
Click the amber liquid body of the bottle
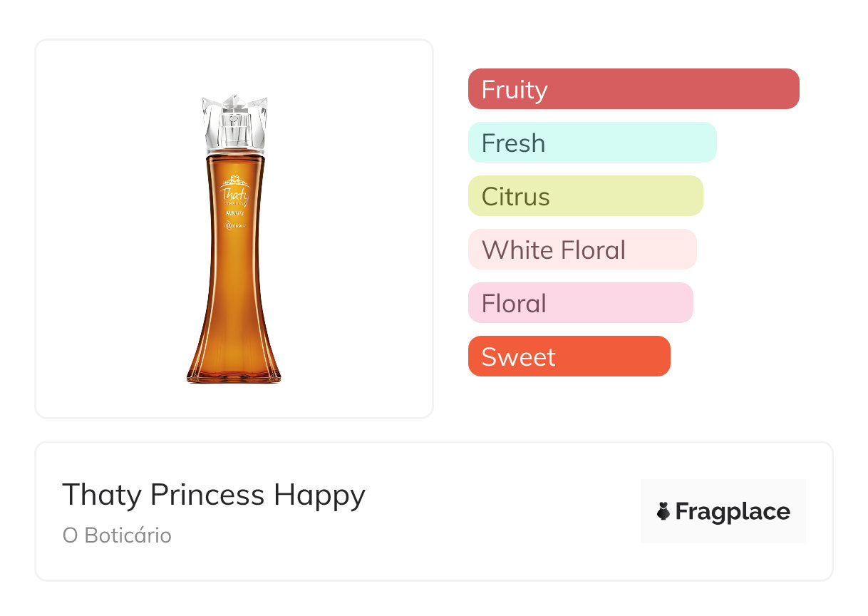pyautogui.click(x=234, y=285)
